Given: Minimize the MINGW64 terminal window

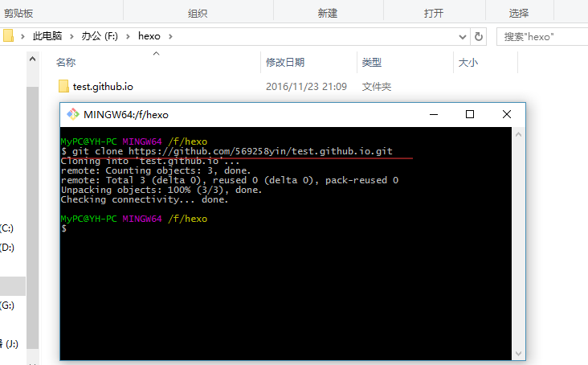Looking at the screenshot, I should tap(434, 114).
